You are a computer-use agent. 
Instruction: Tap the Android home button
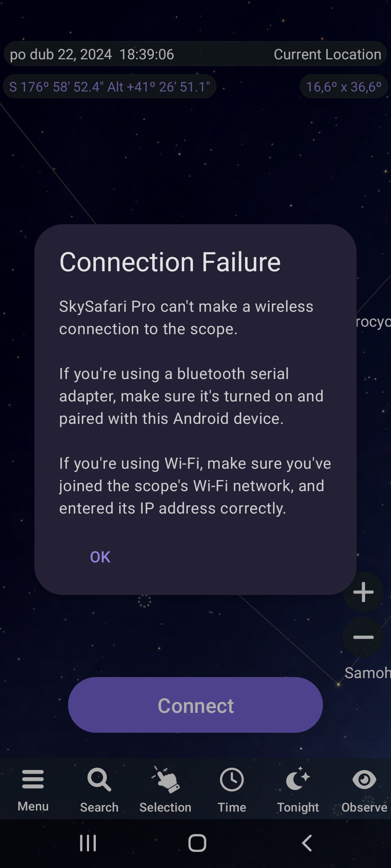197,843
